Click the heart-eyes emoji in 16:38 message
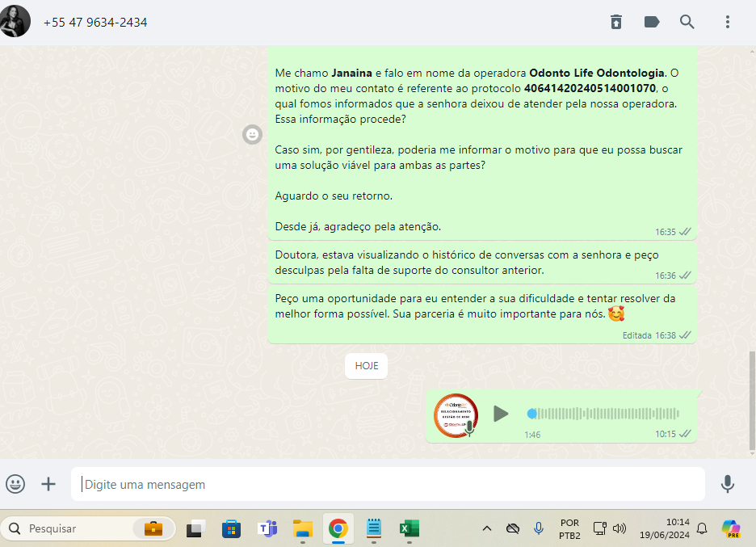 pos(616,314)
